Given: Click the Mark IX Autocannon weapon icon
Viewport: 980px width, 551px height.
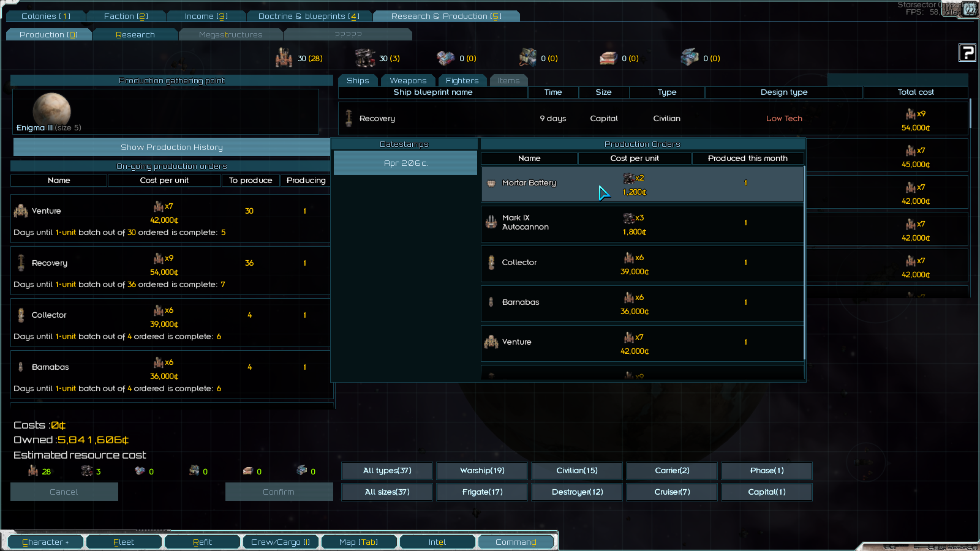Looking at the screenshot, I should click(x=491, y=222).
